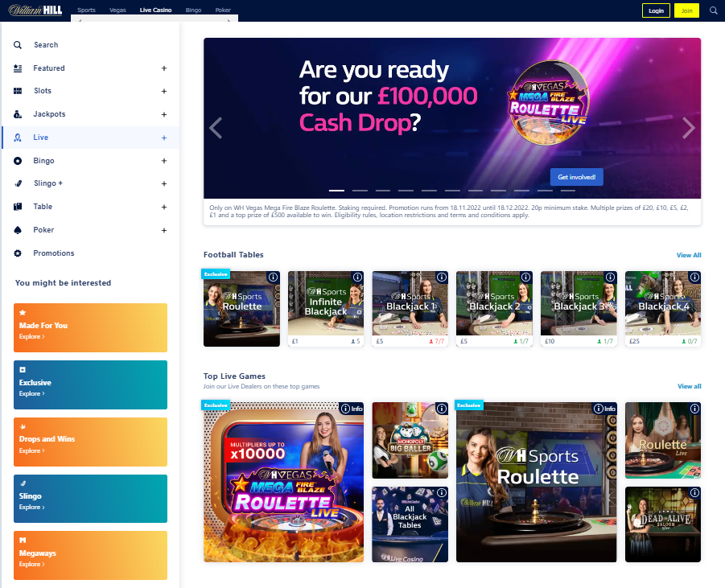Explore the Made For You card
The height and width of the screenshot is (588, 725).
tap(91, 327)
